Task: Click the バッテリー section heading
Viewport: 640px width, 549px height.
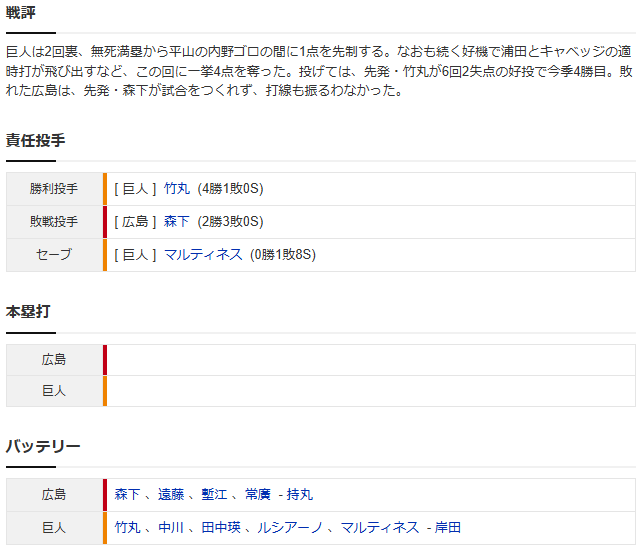Action: 43,446
